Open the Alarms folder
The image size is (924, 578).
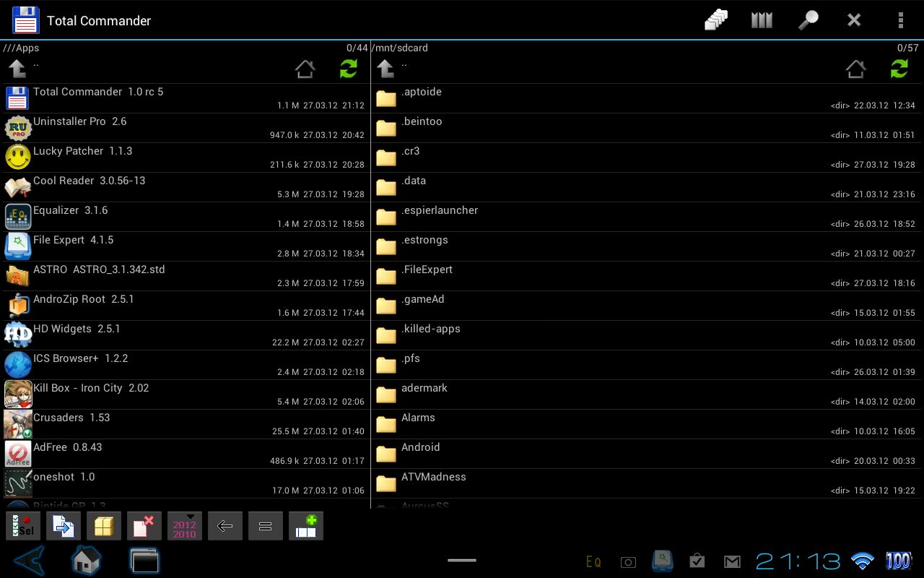[647, 424]
